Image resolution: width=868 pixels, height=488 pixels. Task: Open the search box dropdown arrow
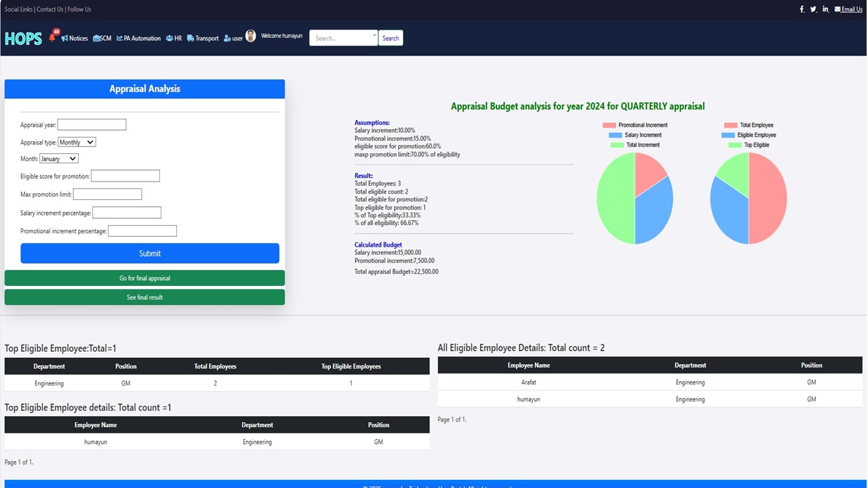pyautogui.click(x=374, y=35)
